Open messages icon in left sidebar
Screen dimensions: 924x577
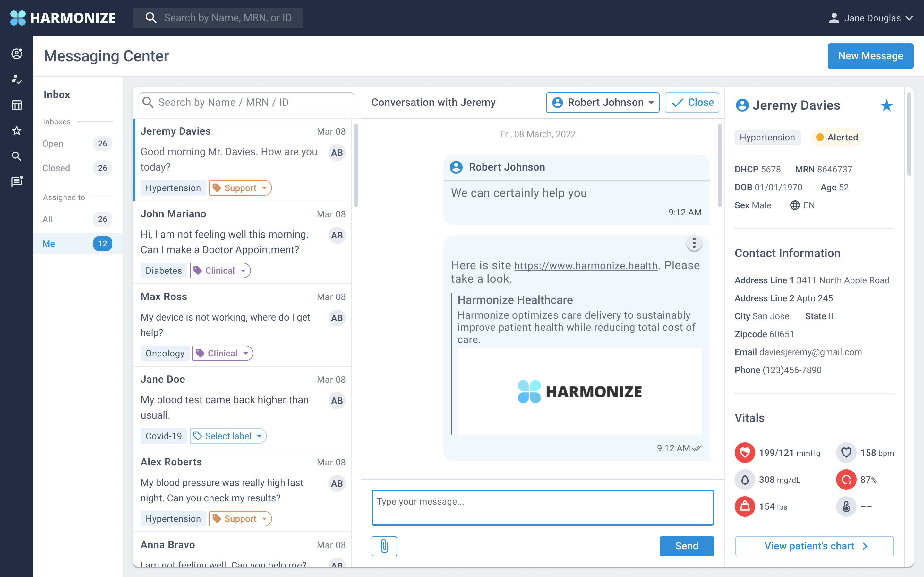(16, 182)
